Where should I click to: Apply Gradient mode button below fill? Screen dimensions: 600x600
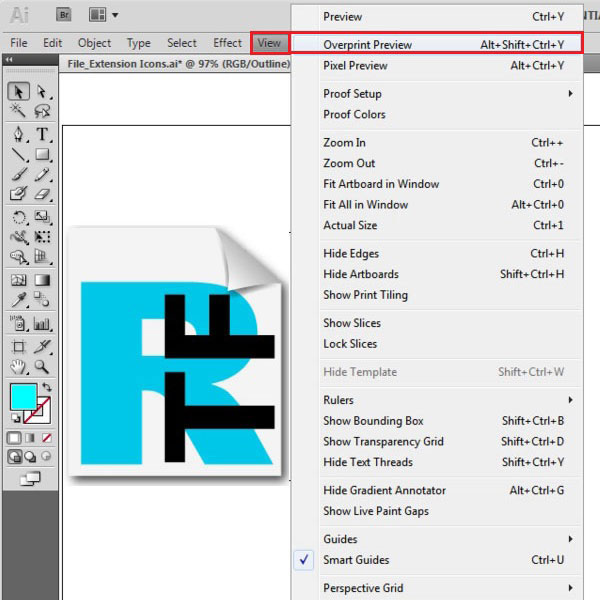(x=30, y=438)
